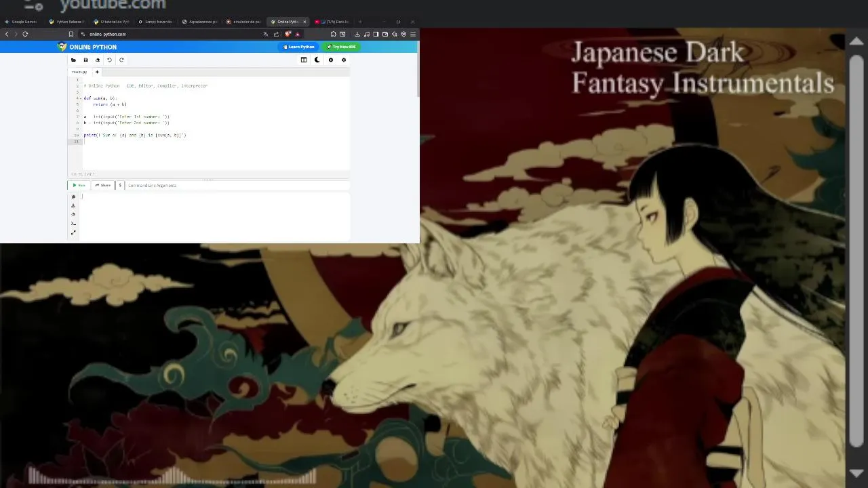This screenshot has height=488, width=868.
Task: Close the Online Python browser tab
Action: click(x=304, y=22)
